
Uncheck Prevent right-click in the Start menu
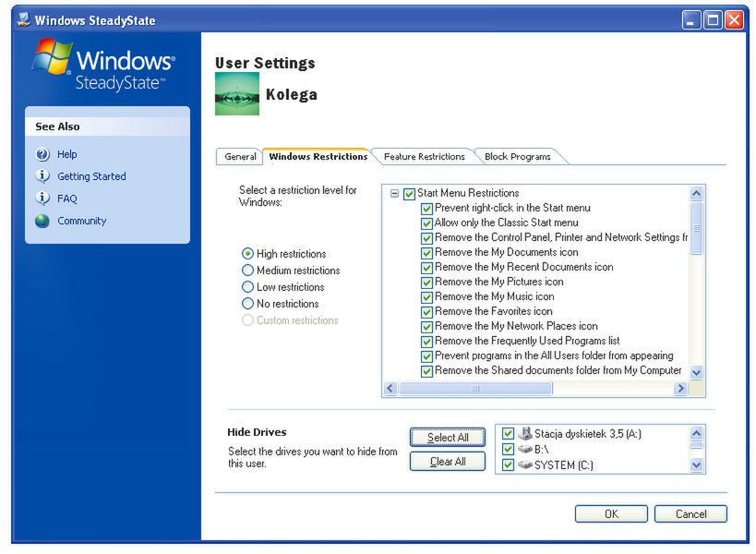[x=426, y=209]
